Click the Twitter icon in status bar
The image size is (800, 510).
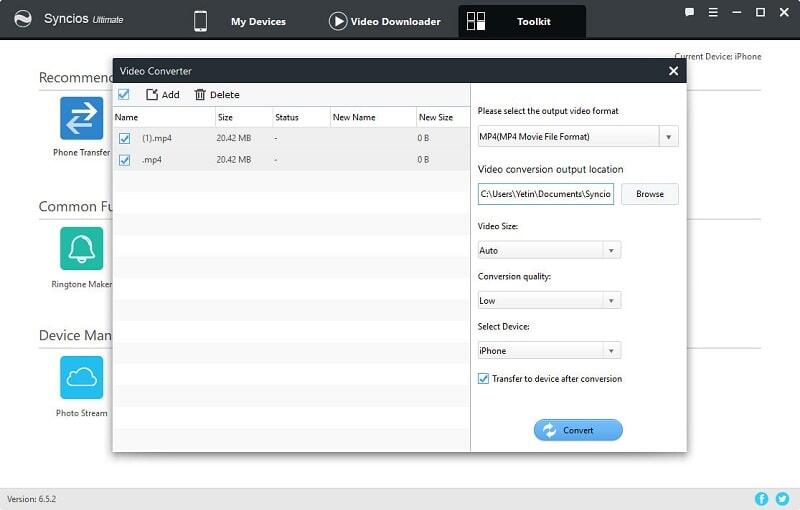tap(782, 498)
